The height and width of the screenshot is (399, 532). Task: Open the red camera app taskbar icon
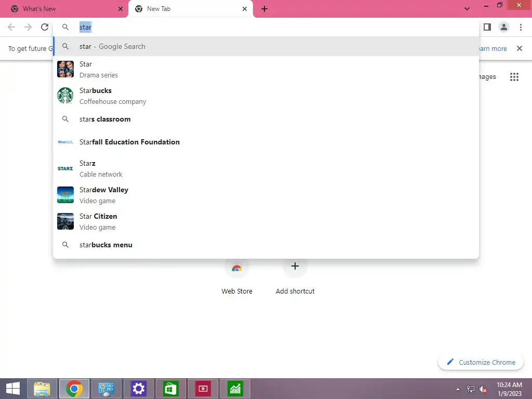coord(203,389)
